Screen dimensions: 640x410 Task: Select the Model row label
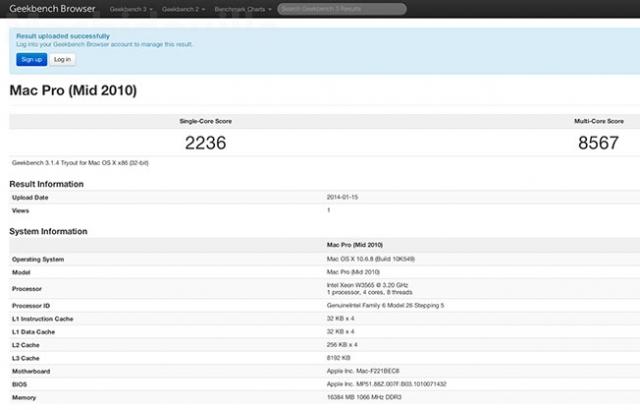coord(21,273)
